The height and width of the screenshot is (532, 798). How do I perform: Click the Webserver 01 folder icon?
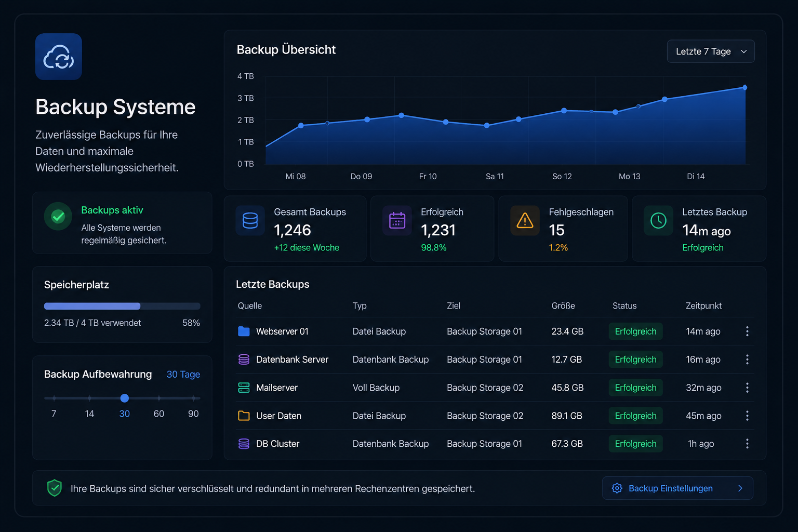pyautogui.click(x=244, y=331)
